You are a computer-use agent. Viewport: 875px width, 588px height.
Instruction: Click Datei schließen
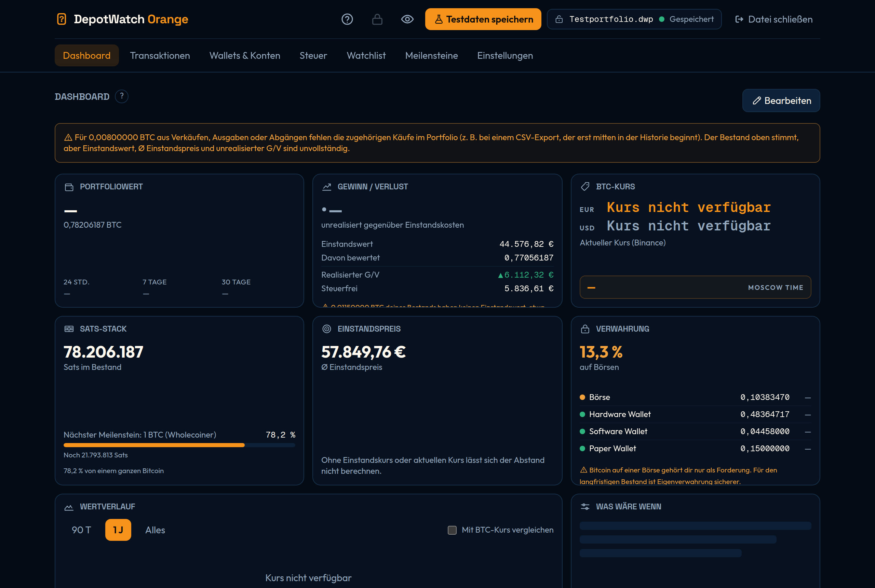pyautogui.click(x=773, y=19)
